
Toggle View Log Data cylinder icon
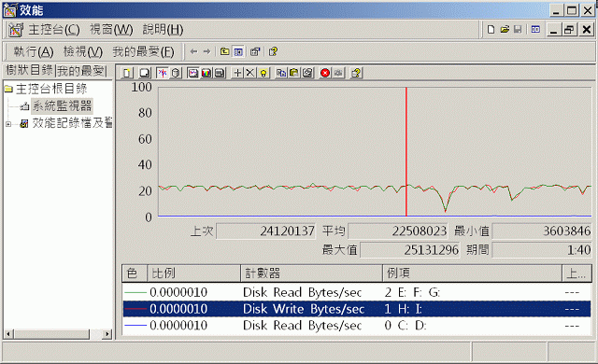[176, 73]
